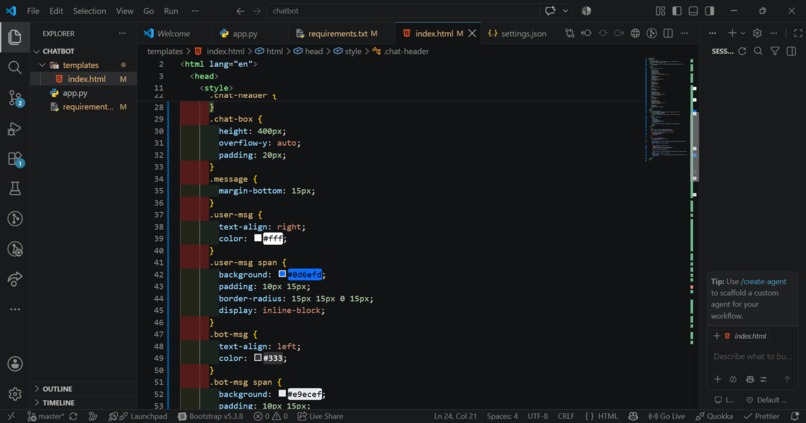Toggle the secondary side bar visibility

click(x=710, y=11)
